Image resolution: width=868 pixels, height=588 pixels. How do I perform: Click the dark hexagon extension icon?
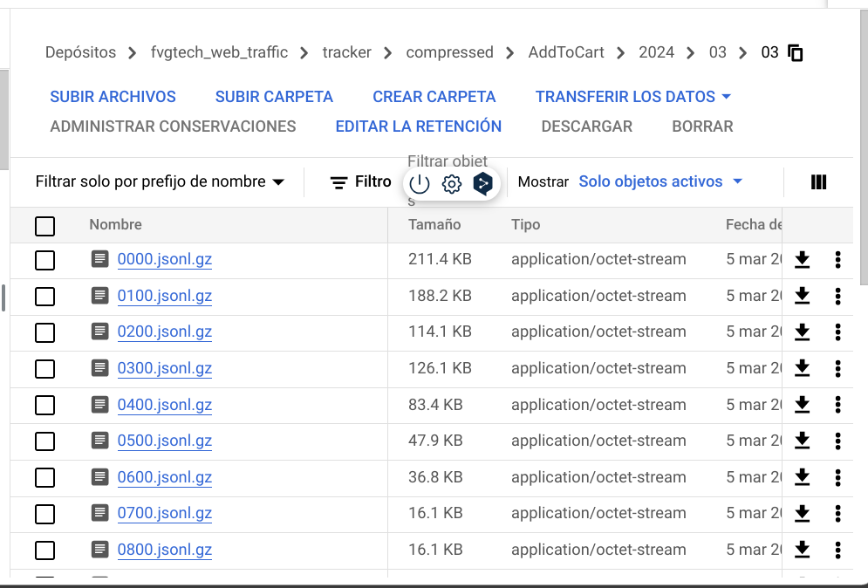(x=482, y=183)
